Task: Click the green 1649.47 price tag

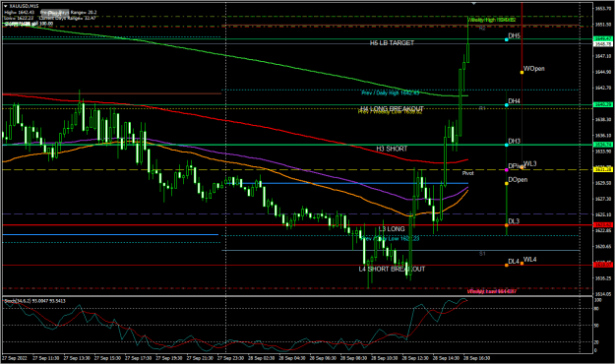Action: point(602,38)
